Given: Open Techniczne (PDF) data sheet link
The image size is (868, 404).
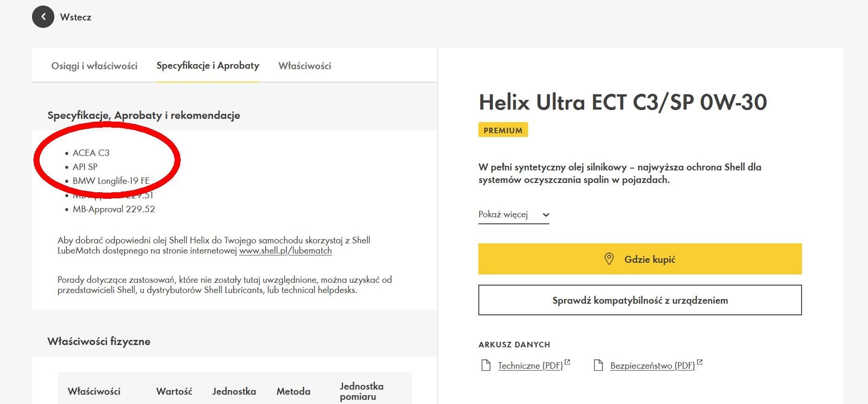Looking at the screenshot, I should click(x=530, y=366).
